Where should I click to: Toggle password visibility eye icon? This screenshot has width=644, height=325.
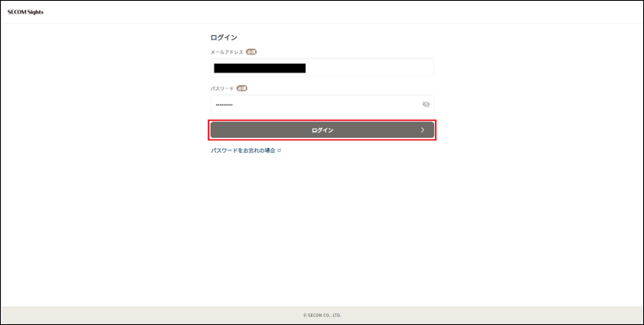(x=426, y=104)
